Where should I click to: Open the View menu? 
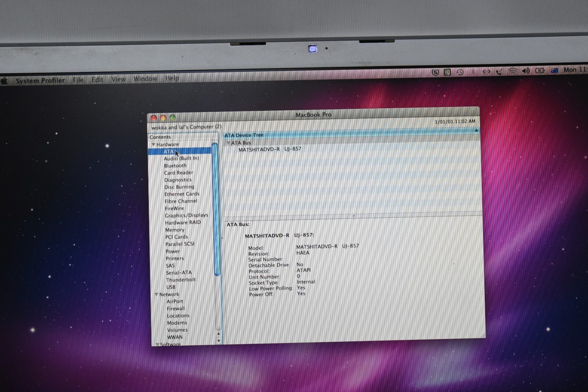(119, 79)
